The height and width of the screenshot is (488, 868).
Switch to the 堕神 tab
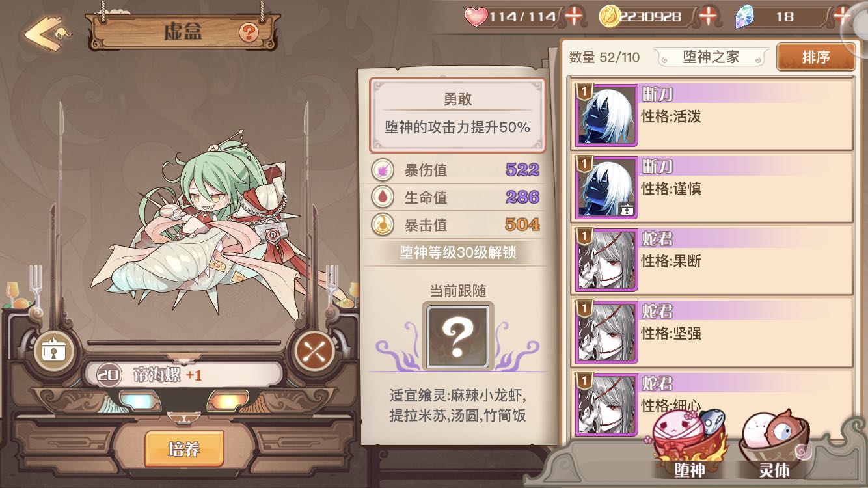[689, 442]
